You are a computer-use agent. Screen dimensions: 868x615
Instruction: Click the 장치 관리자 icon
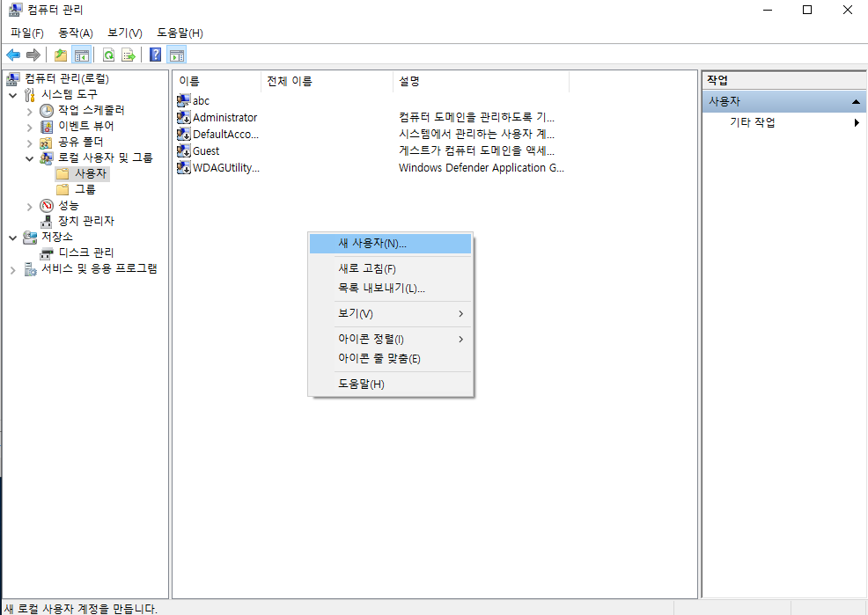(47, 221)
